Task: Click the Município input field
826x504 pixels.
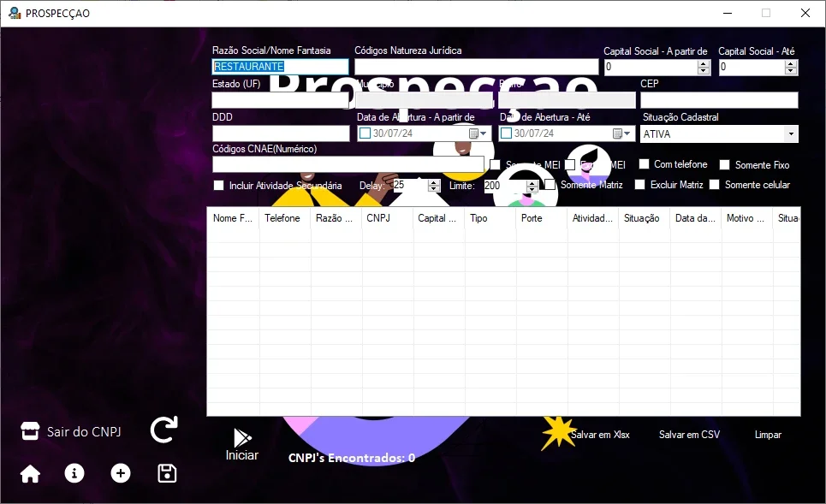Action: point(425,100)
